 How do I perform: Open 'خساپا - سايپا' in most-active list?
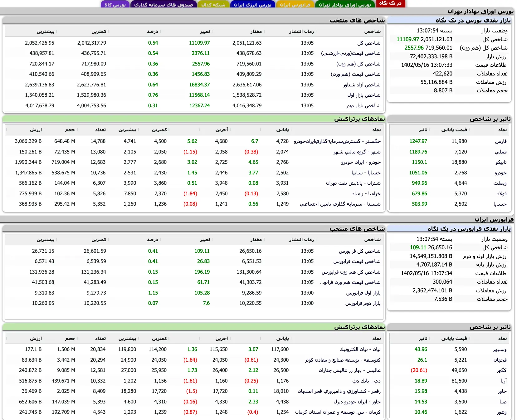pyautogui.click(x=366, y=173)
